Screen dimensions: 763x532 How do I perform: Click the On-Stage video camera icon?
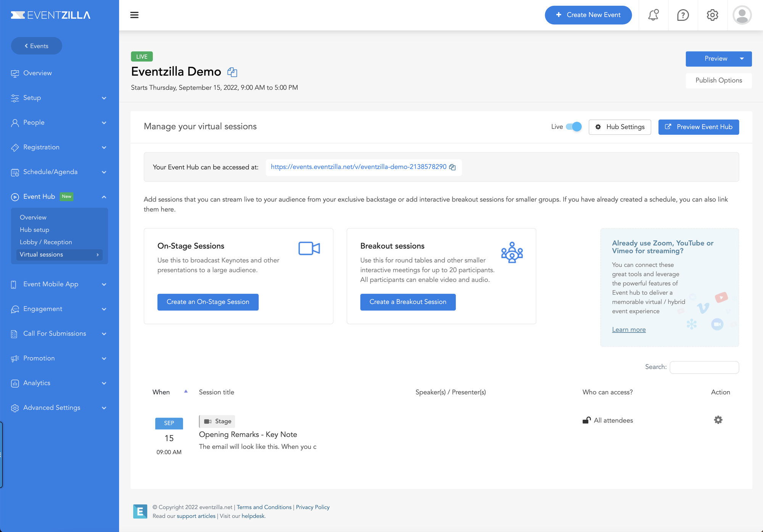coord(309,248)
